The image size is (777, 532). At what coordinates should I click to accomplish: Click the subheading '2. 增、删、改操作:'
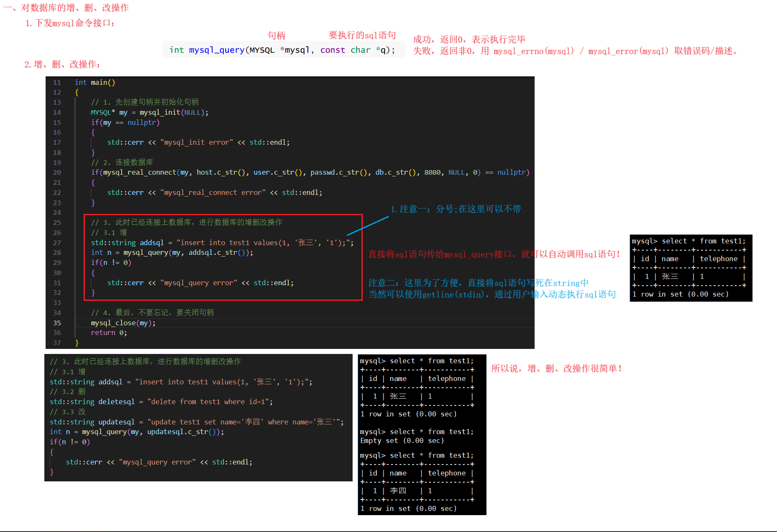(x=62, y=64)
